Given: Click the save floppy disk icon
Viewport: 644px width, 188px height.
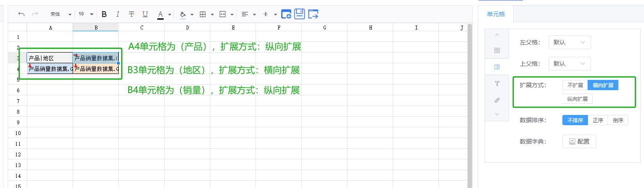Looking at the screenshot, I should tap(300, 14).
